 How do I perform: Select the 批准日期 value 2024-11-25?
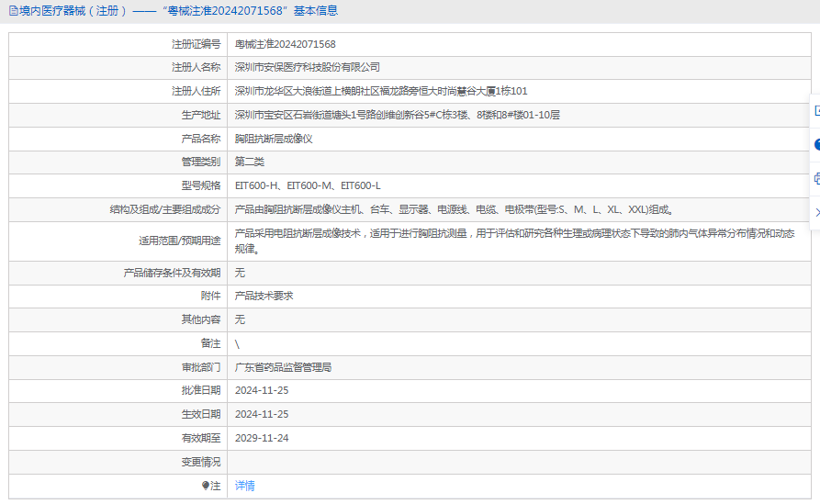[262, 390]
